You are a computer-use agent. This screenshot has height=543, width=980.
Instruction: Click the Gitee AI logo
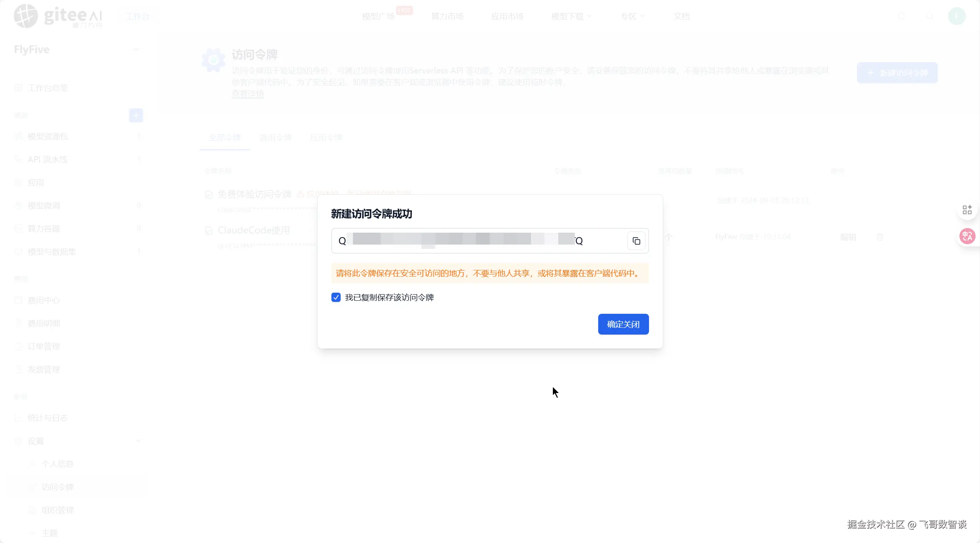[58, 16]
